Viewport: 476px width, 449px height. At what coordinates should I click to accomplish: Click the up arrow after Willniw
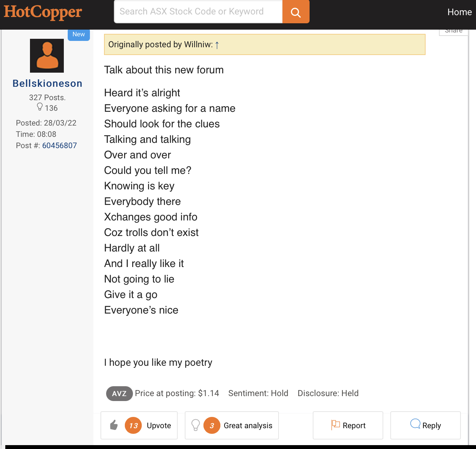click(217, 45)
